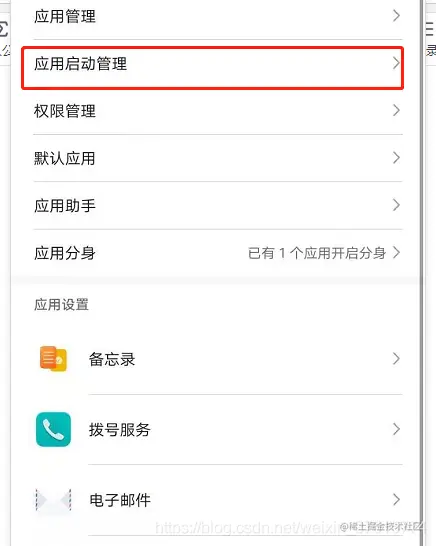Click chevron next to 应用管理
436x546 pixels.
[396, 16]
